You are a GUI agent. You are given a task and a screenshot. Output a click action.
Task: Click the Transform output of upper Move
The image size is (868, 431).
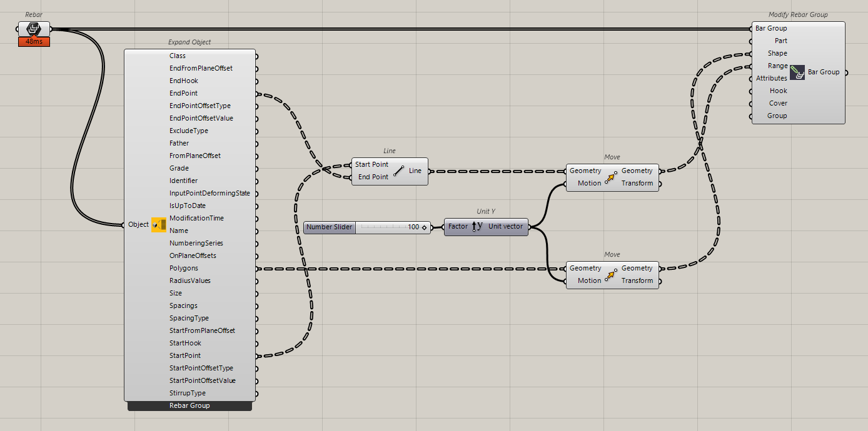(637, 183)
